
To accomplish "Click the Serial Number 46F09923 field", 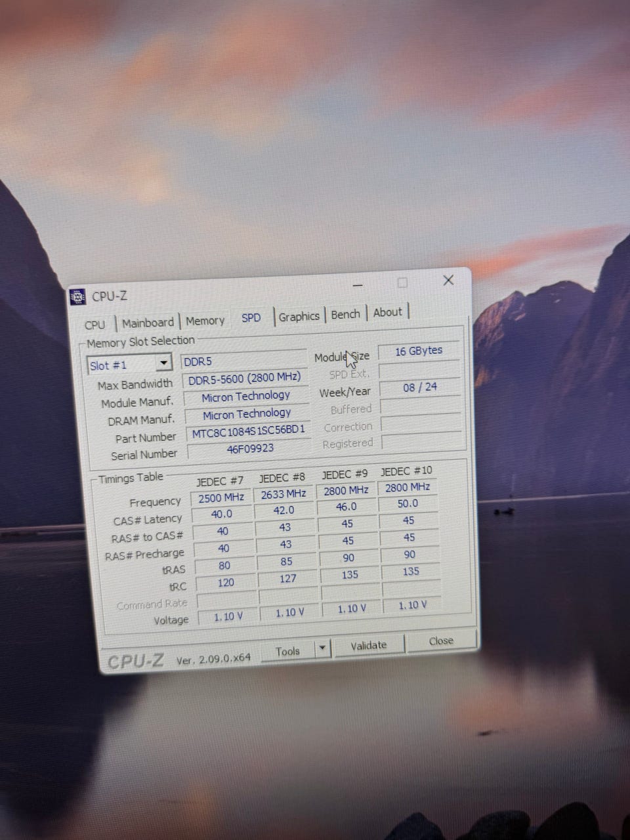I will (x=249, y=449).
